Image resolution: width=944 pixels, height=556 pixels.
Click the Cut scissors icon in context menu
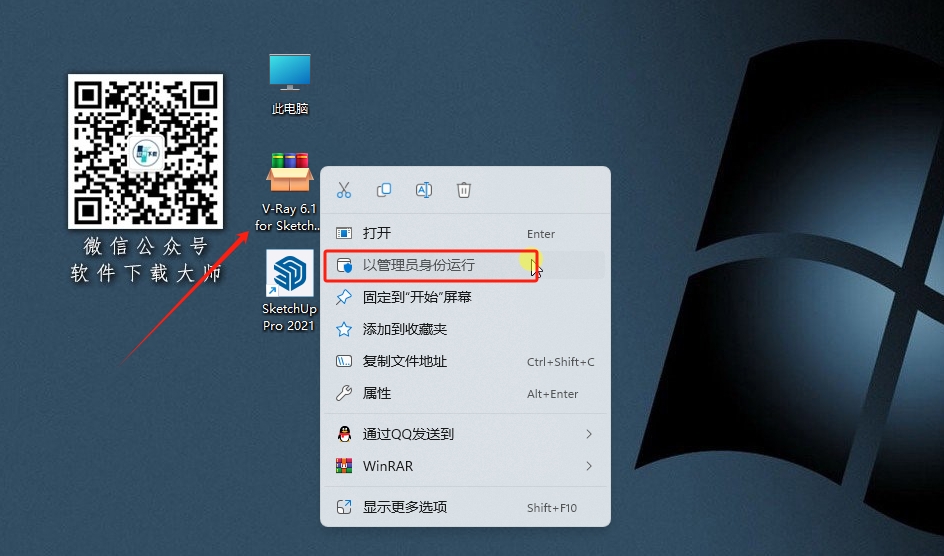344,190
